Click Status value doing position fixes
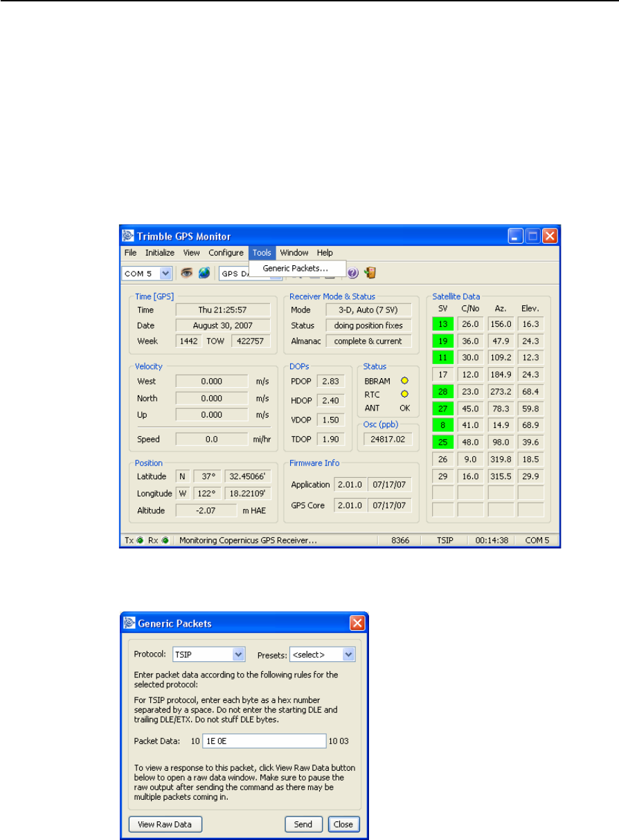This screenshot has height=840, width=619. (x=368, y=325)
